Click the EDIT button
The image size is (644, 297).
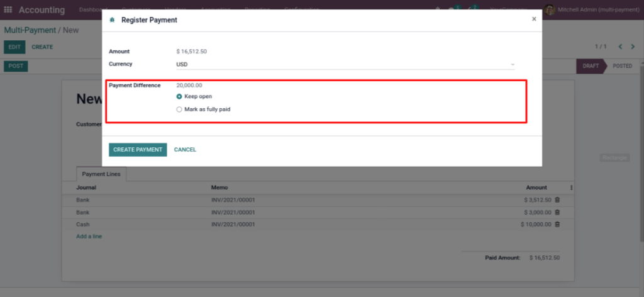(x=14, y=47)
